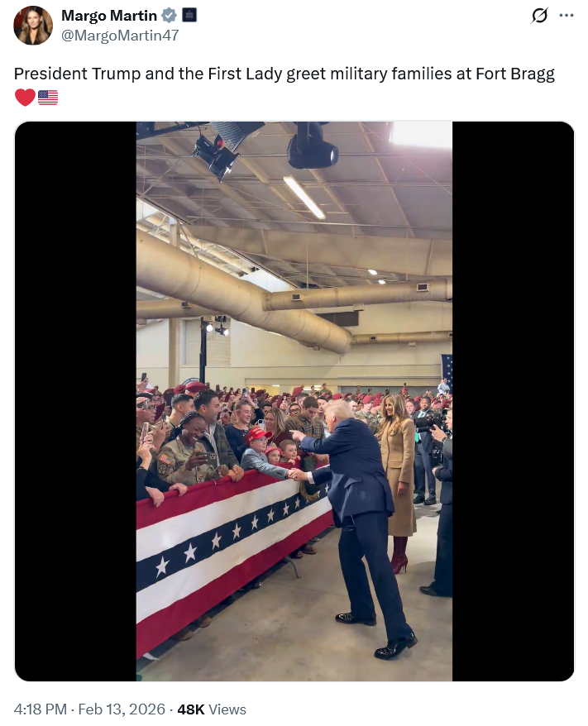The width and height of the screenshot is (588, 726).
Task: Click the blue verified checkmark badge
Action: pos(169,15)
